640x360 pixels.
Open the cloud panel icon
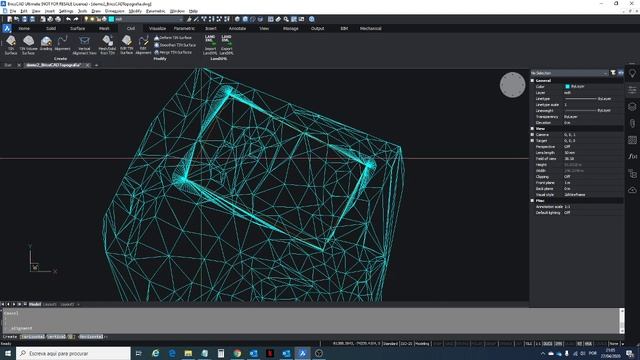coord(632,190)
